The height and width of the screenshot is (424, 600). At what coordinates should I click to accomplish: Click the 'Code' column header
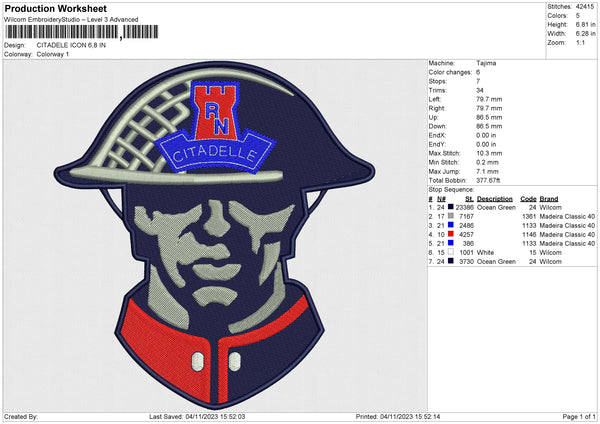pyautogui.click(x=528, y=199)
